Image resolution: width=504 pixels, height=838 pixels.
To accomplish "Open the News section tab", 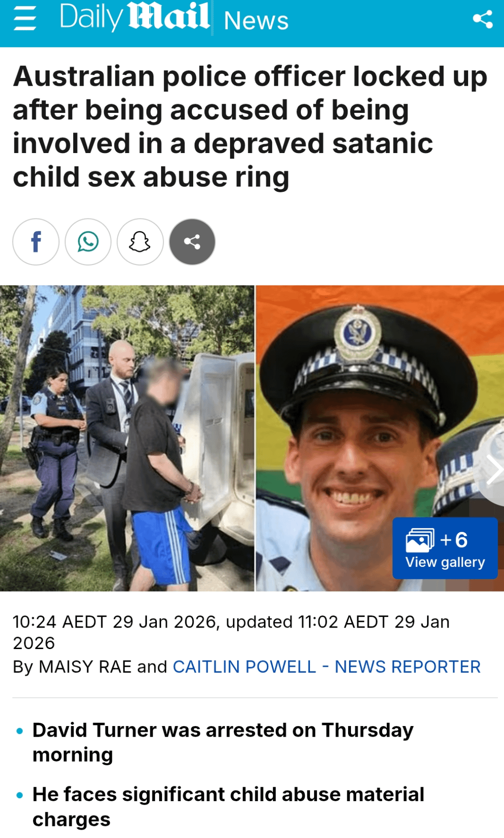I will click(x=256, y=21).
